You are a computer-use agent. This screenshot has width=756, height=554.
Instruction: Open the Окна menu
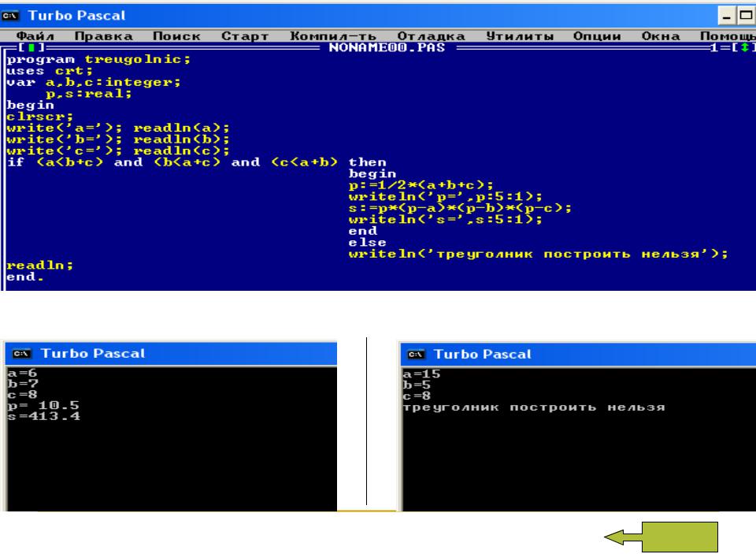coord(661,36)
